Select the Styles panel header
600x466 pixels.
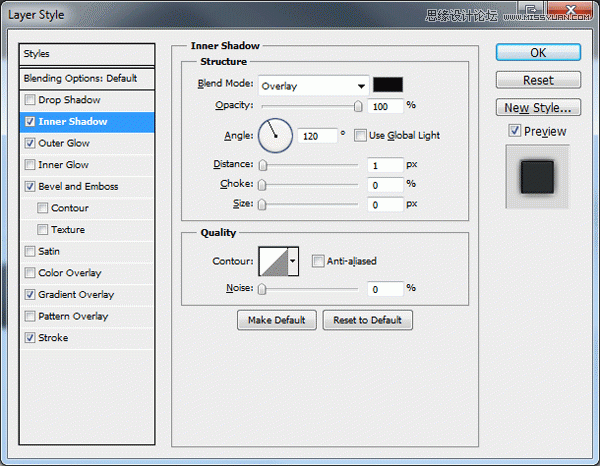87,54
